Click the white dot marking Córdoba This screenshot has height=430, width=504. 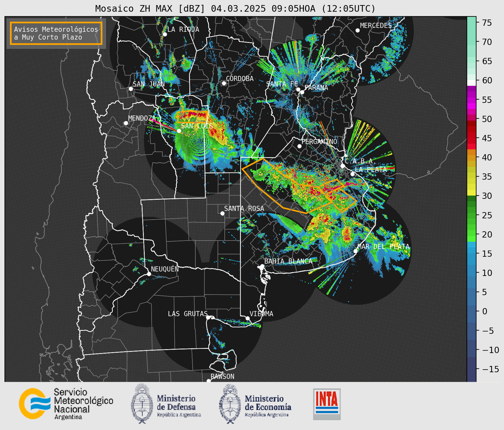point(224,83)
